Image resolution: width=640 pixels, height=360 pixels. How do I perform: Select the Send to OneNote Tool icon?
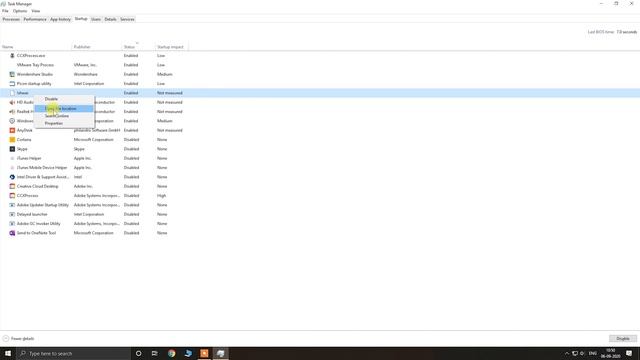[12, 233]
